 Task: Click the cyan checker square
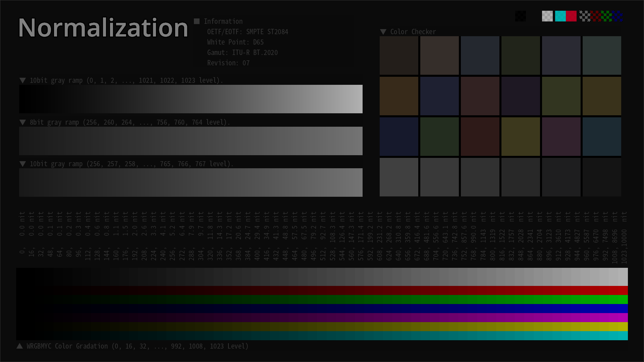560,16
